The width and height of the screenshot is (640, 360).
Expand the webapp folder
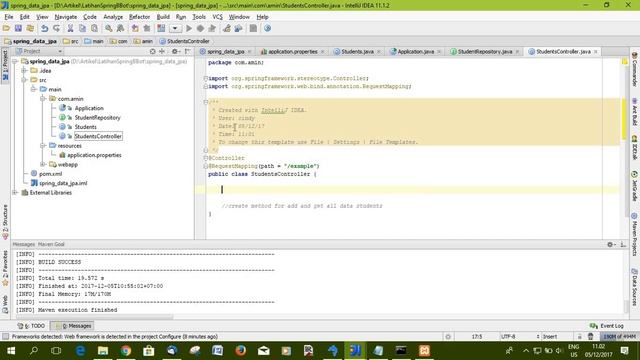[x=43, y=164]
